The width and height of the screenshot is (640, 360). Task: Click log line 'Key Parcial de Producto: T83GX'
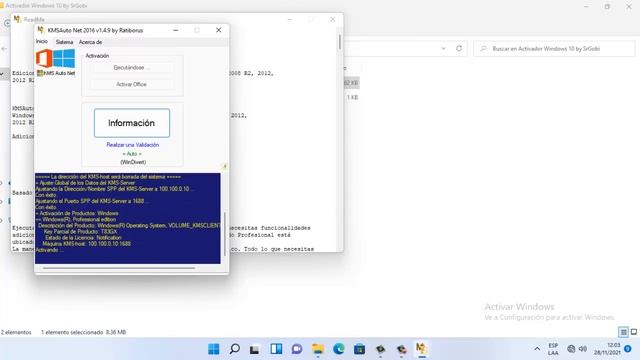coord(80,231)
